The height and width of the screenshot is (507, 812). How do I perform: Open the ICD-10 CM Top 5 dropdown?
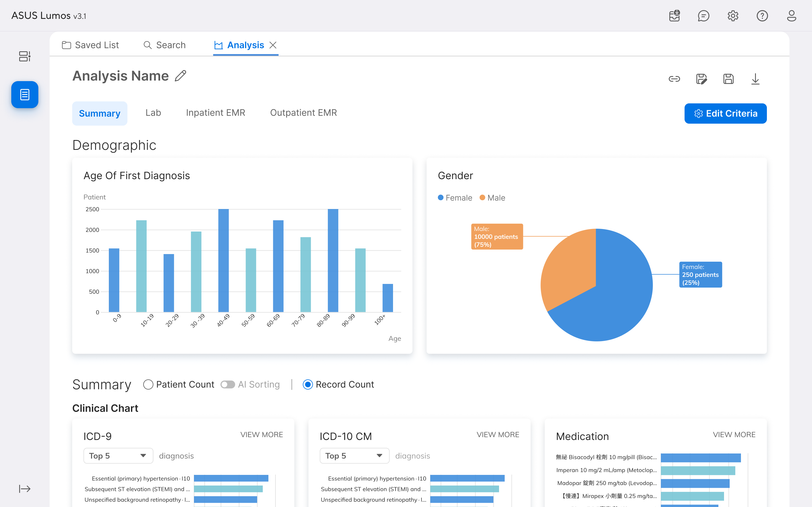click(x=354, y=456)
